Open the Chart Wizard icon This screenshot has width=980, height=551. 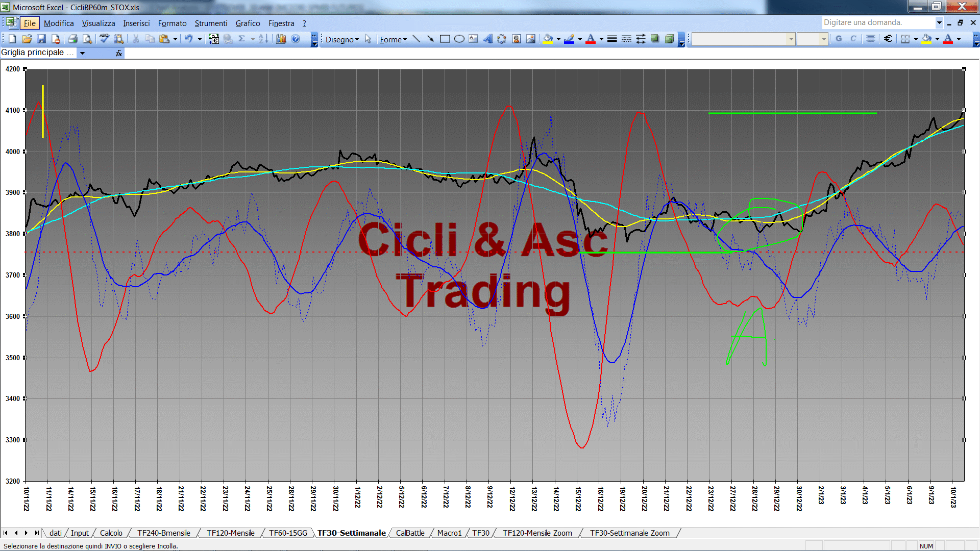click(281, 39)
